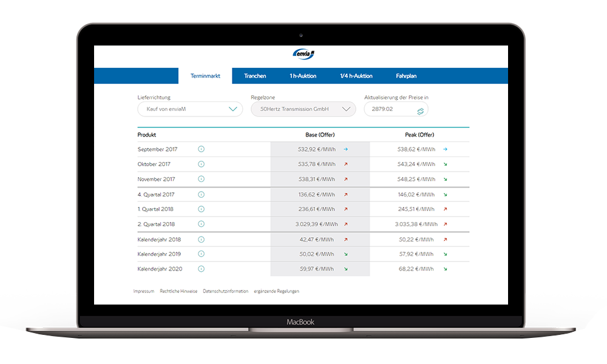Open info icon for 2. Quartal 2018

tap(202, 224)
